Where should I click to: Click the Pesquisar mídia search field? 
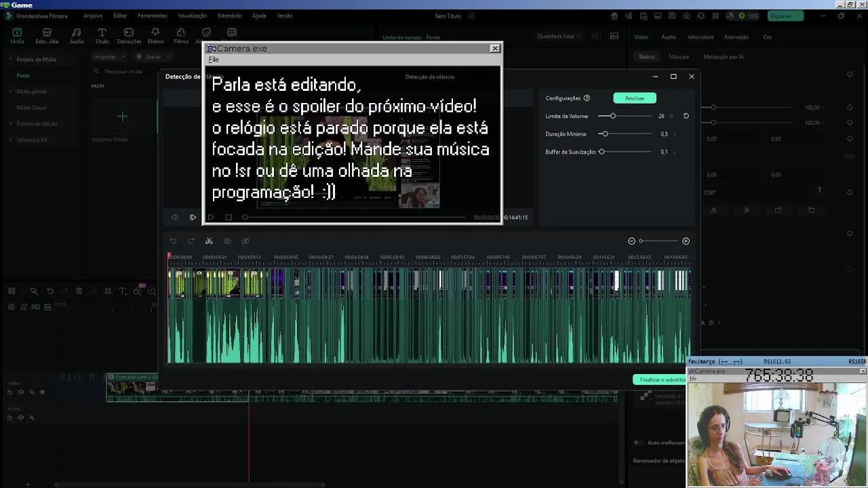coord(123,71)
